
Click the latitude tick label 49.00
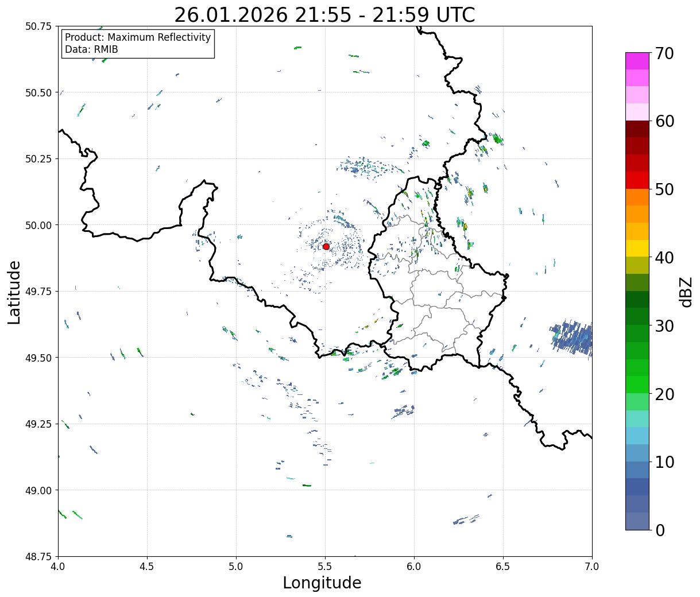(38, 491)
